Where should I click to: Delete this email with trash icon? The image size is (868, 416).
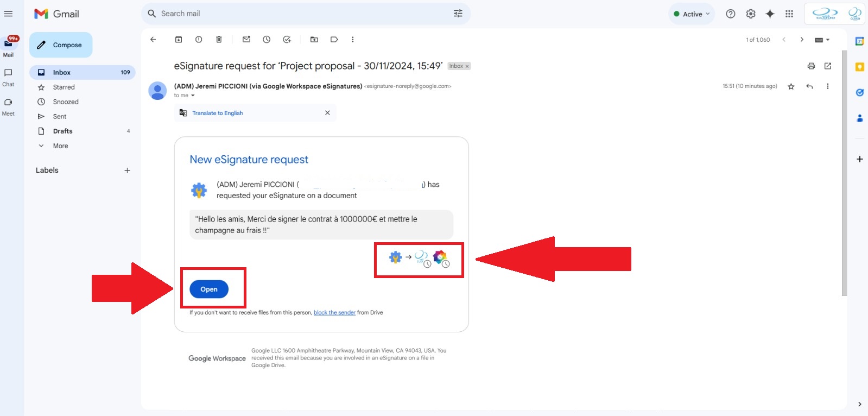point(219,40)
